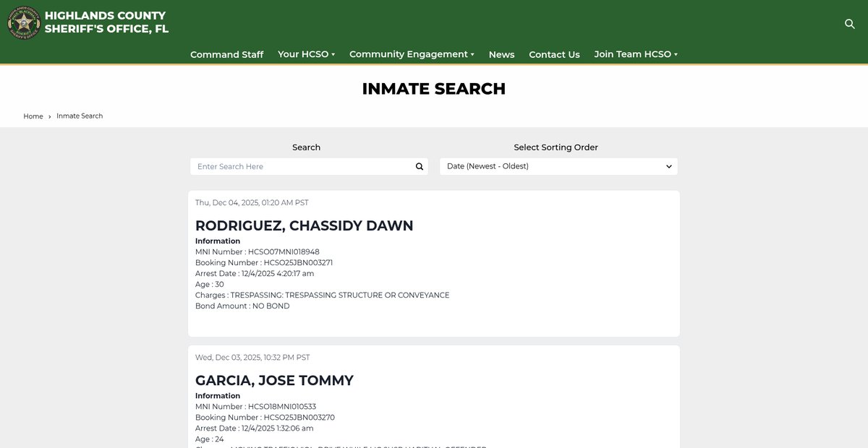Select RODRIGUEZ, CHASSIDY DAWN name heading
Screen dimensions: 868x448
305,225
